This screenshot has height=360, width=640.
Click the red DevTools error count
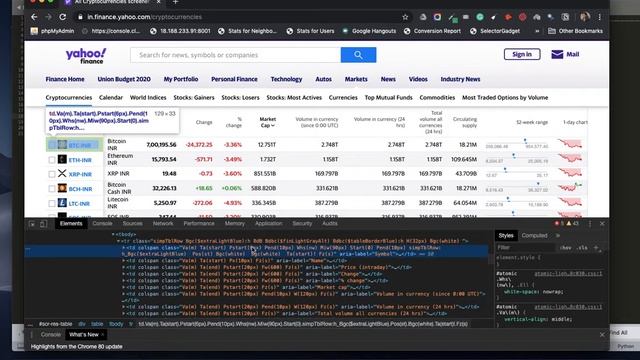point(559,223)
